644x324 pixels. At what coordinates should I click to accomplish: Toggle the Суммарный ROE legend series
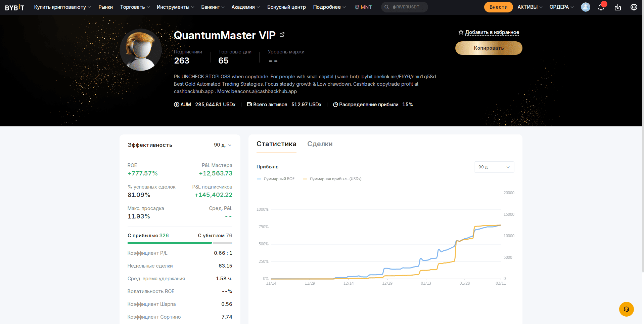(276, 179)
